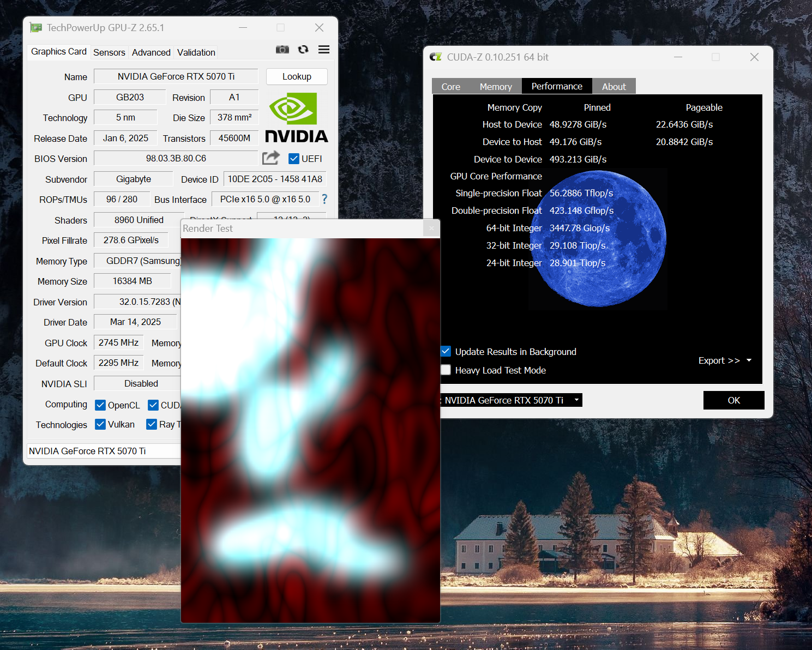Open the Advanced tab in GPU-Z

tap(151, 52)
